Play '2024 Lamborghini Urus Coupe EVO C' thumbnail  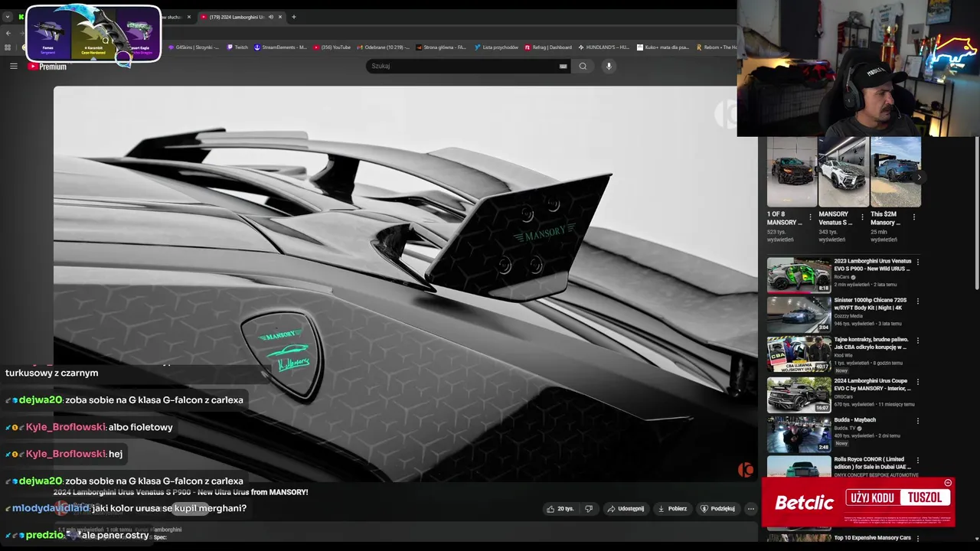pos(799,395)
